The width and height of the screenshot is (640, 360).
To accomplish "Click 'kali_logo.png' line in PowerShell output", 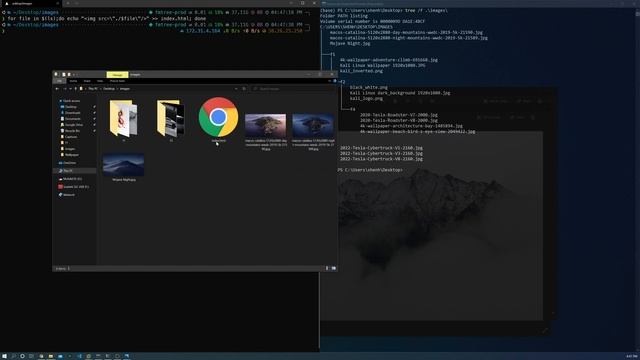I will coord(366,98).
